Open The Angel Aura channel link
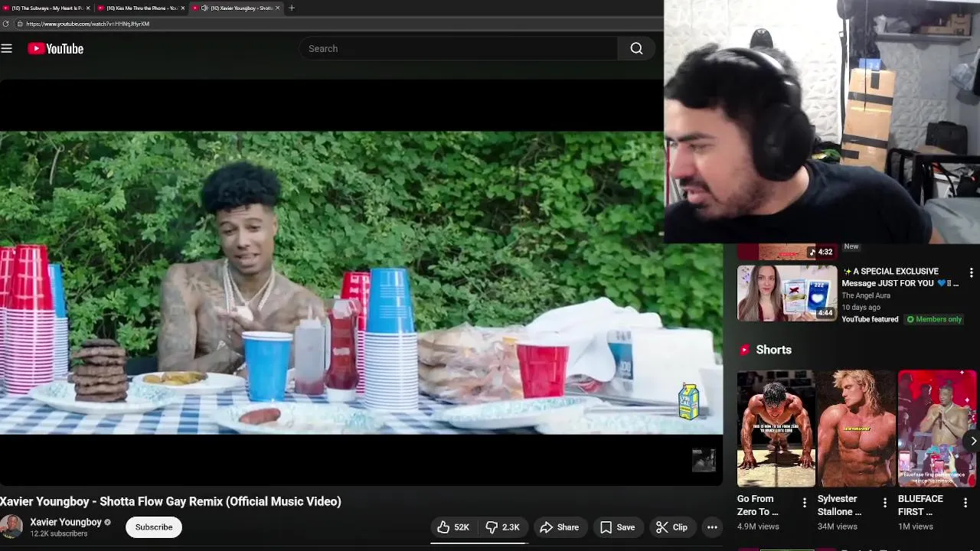 pyautogui.click(x=866, y=295)
